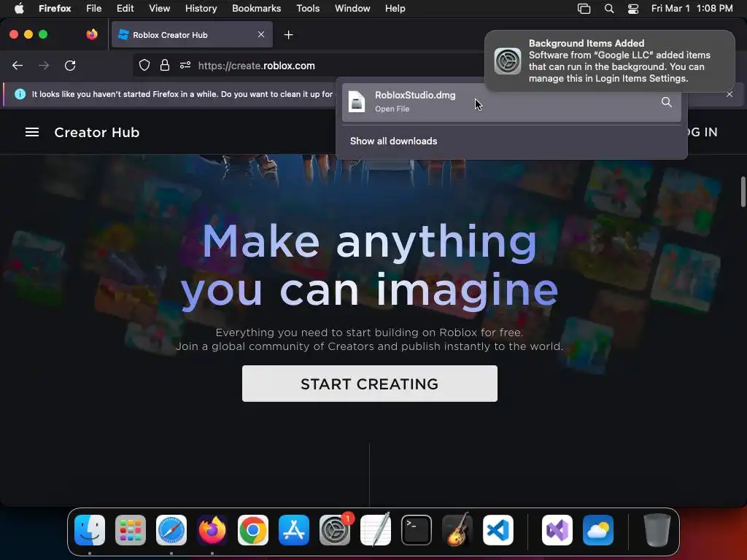747x560 pixels.
Task: Click the info icon in notification bar
Action: tap(20, 94)
